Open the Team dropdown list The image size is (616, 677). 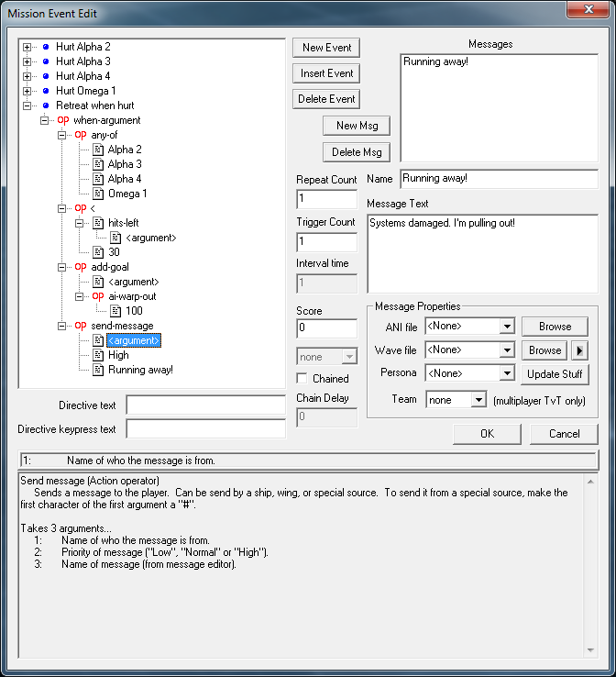[x=478, y=399]
